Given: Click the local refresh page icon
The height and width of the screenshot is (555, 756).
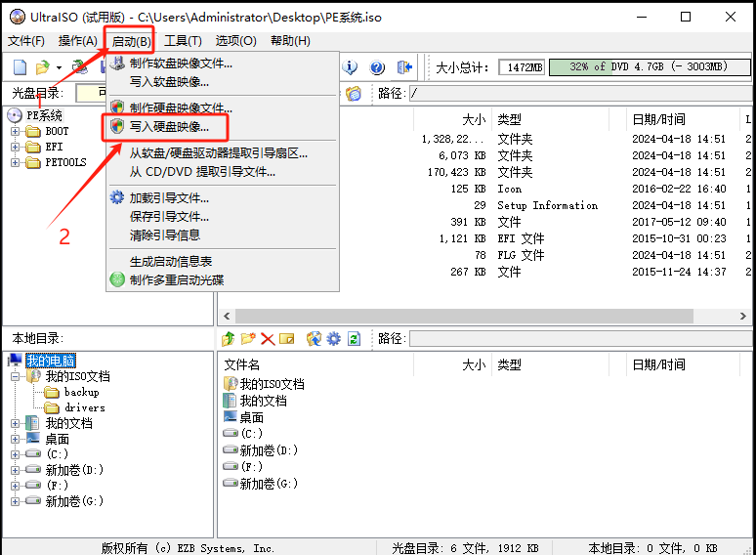Looking at the screenshot, I should 354,338.
